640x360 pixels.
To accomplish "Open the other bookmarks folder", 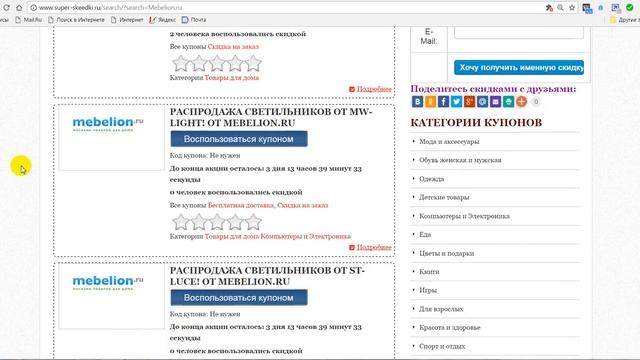I will point(624,20).
